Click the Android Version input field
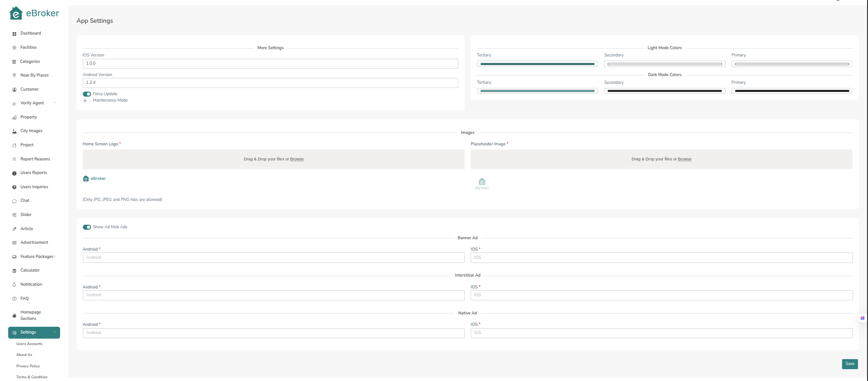This screenshot has width=868, height=381. pos(270,82)
